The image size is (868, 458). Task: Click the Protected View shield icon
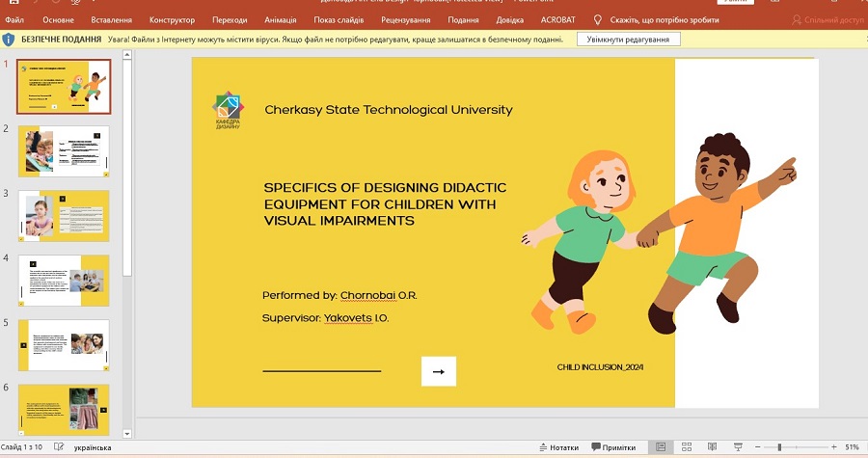9,40
